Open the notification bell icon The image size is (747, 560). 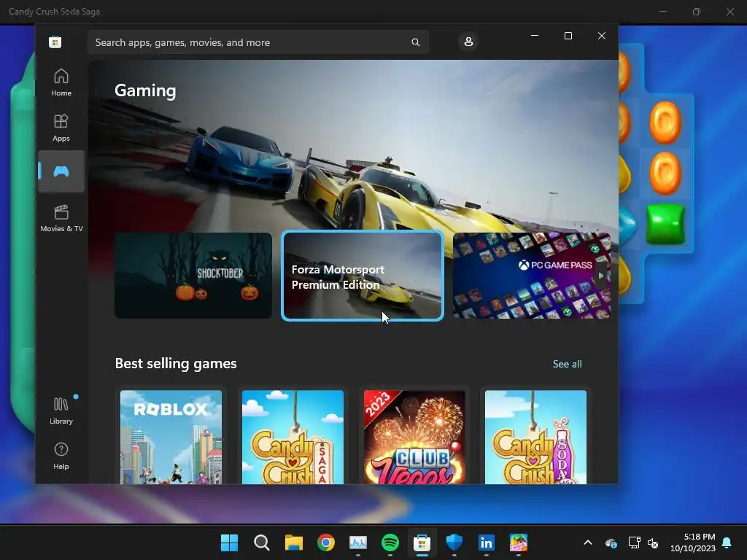pyautogui.click(x=727, y=542)
